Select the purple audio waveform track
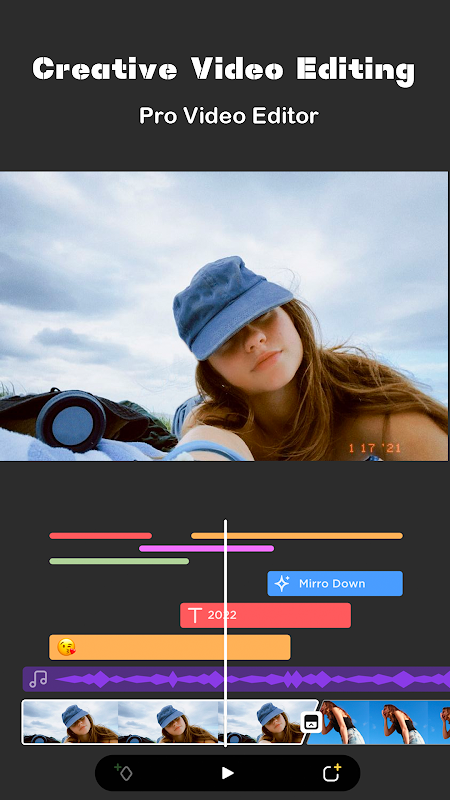 236,679
